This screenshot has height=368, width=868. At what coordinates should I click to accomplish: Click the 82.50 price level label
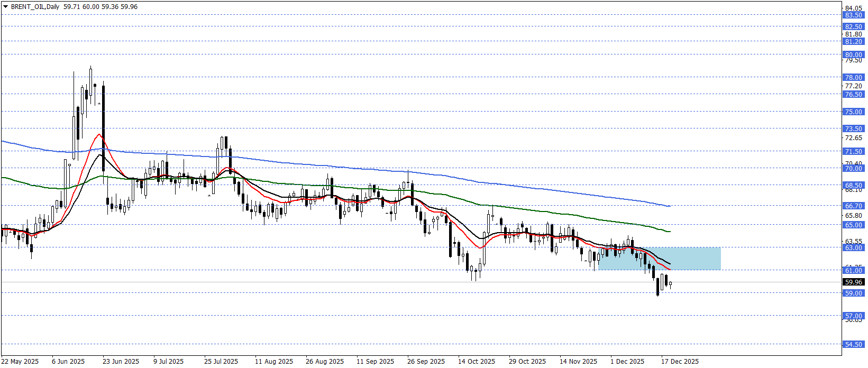pos(853,26)
